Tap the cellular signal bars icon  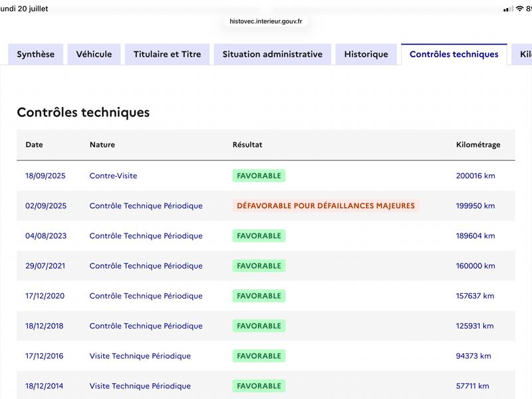pyautogui.click(x=508, y=9)
